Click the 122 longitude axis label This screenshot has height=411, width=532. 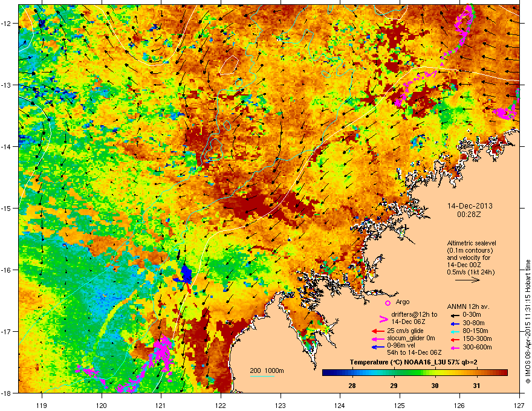coord(221,405)
